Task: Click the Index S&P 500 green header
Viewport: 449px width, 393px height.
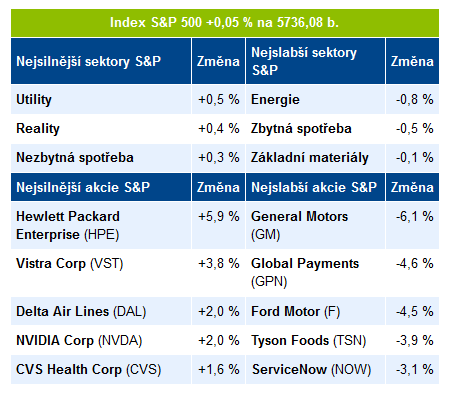Action: [x=225, y=23]
